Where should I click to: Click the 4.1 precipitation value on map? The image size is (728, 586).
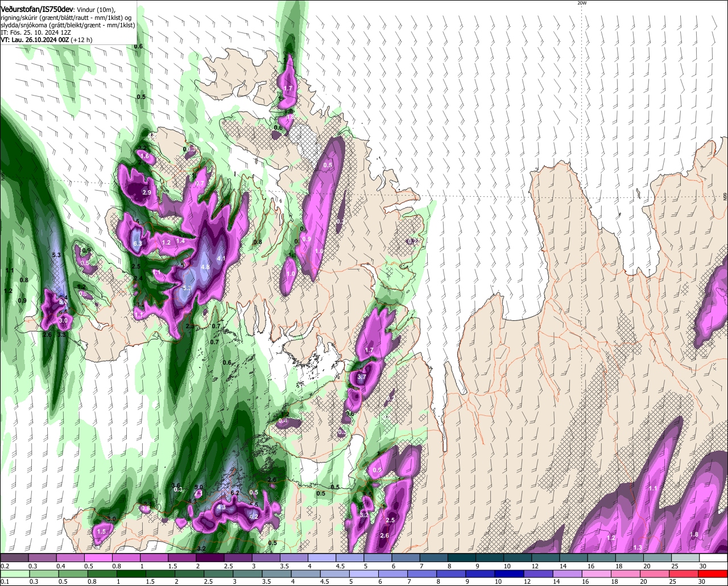coord(222,259)
